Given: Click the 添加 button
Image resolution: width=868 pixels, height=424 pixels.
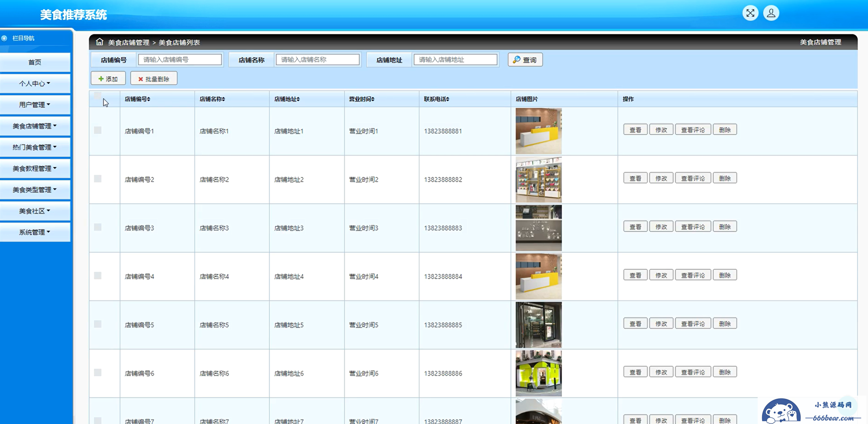Looking at the screenshot, I should [x=108, y=79].
